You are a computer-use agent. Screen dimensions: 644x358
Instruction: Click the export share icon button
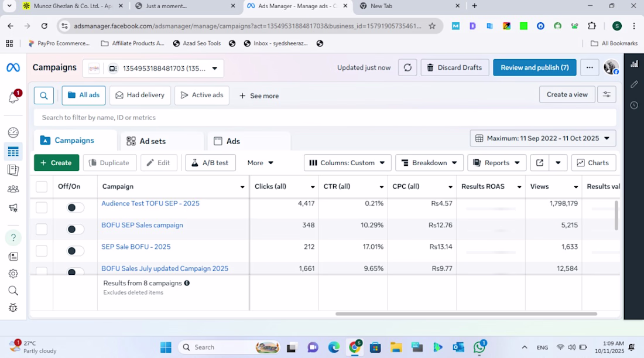coord(539,163)
